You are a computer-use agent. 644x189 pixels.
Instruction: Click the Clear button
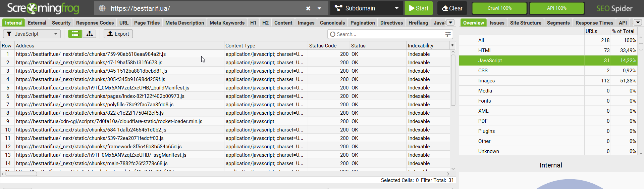pyautogui.click(x=452, y=8)
